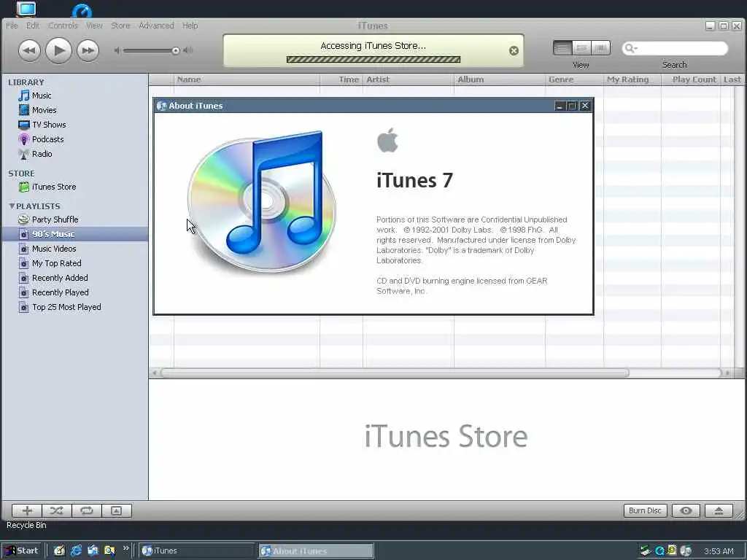This screenshot has width=747, height=560.
Task: Select the TV Shows icon in sidebar
Action: [x=24, y=125]
